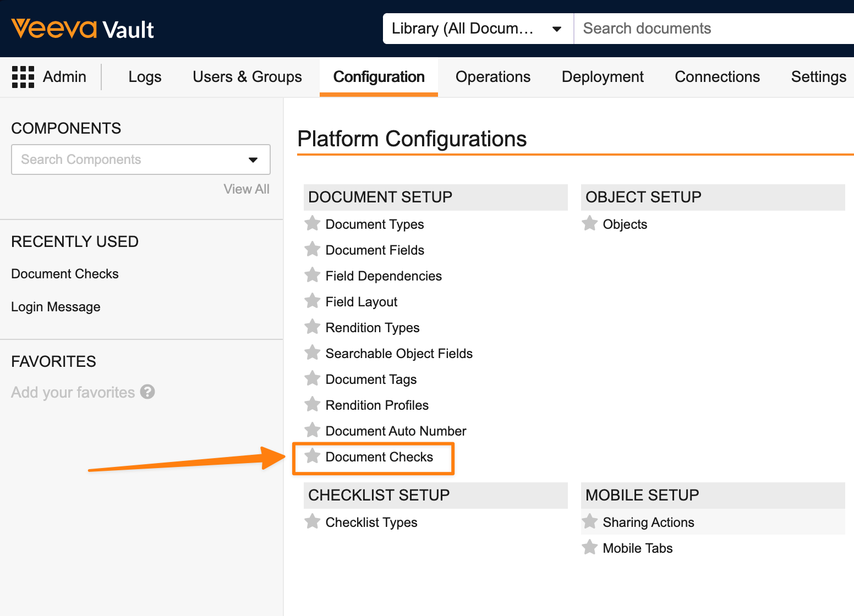Screen dimensions: 854x616
Task: Open the Search Components dropdown arrow
Action: pyautogui.click(x=253, y=160)
